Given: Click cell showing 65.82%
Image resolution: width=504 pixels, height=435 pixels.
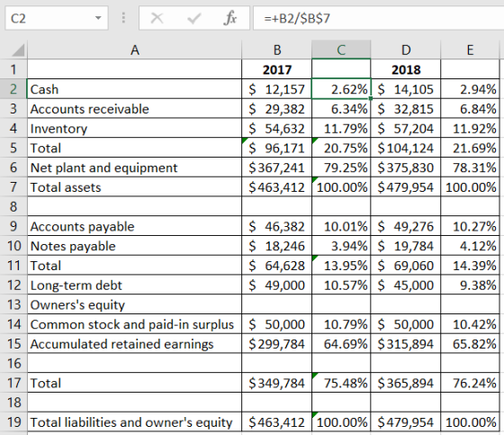Looking at the screenshot, I should 470,344.
